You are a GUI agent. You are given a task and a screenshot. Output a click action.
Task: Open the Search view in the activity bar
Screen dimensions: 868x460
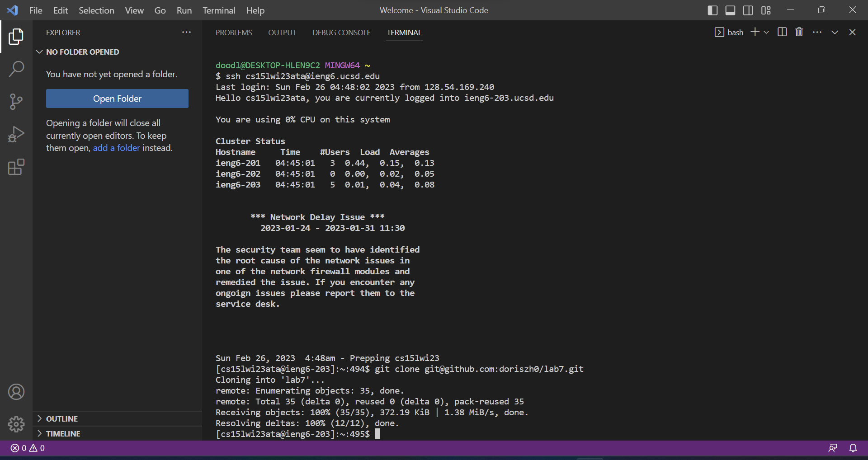click(x=16, y=69)
